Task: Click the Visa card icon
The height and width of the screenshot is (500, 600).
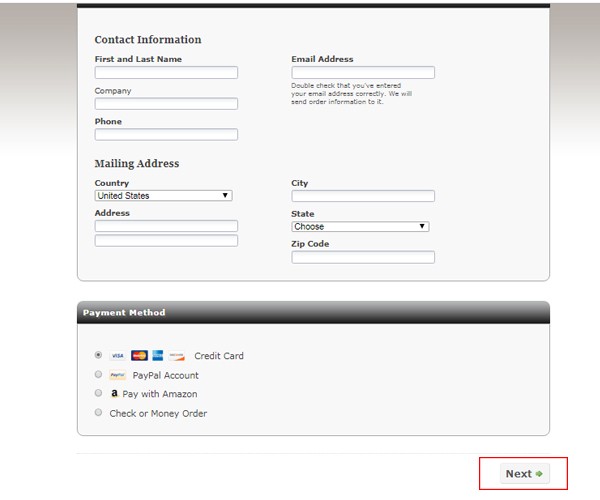Action: pos(118,356)
